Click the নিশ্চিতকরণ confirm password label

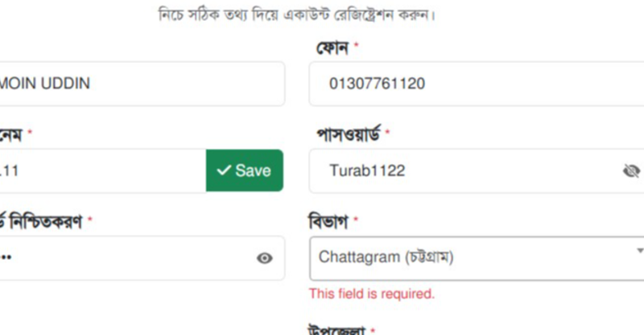[40, 220]
